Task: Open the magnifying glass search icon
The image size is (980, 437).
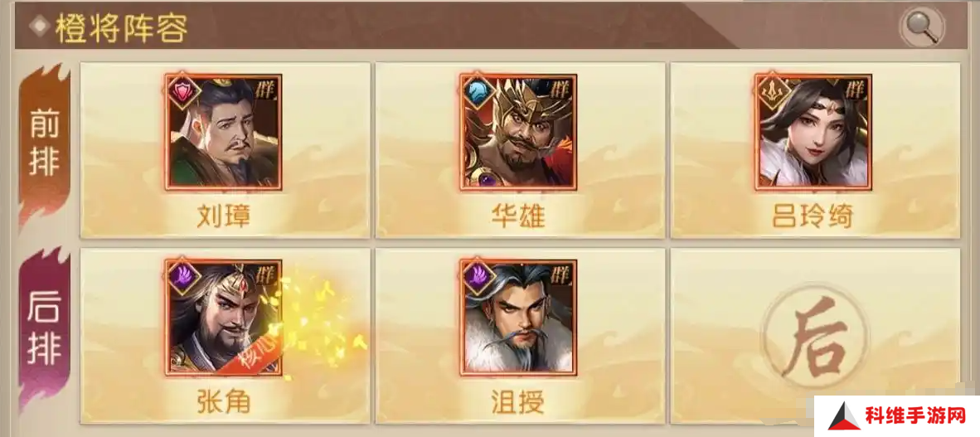Action: [923, 26]
